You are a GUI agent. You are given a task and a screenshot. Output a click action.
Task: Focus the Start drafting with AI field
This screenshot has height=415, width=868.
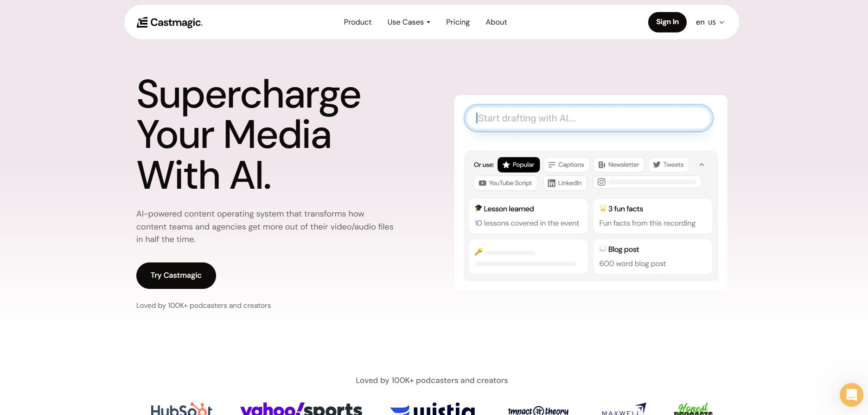588,118
